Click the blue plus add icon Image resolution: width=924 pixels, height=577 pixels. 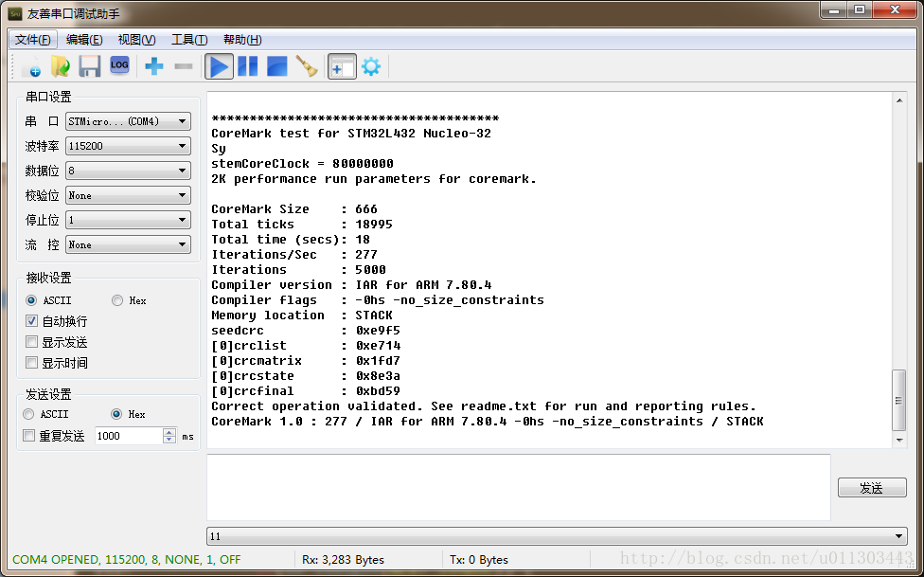(153, 66)
